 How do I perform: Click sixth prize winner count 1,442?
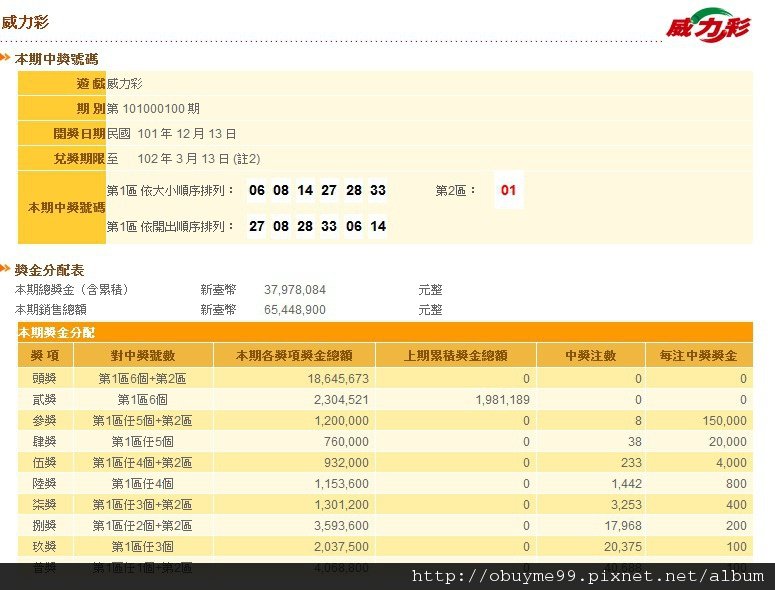click(x=626, y=484)
